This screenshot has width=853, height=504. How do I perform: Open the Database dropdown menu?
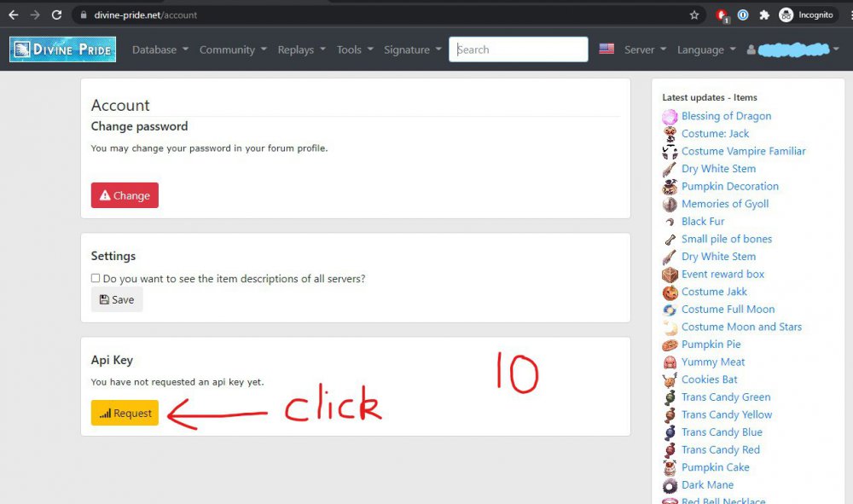160,49
